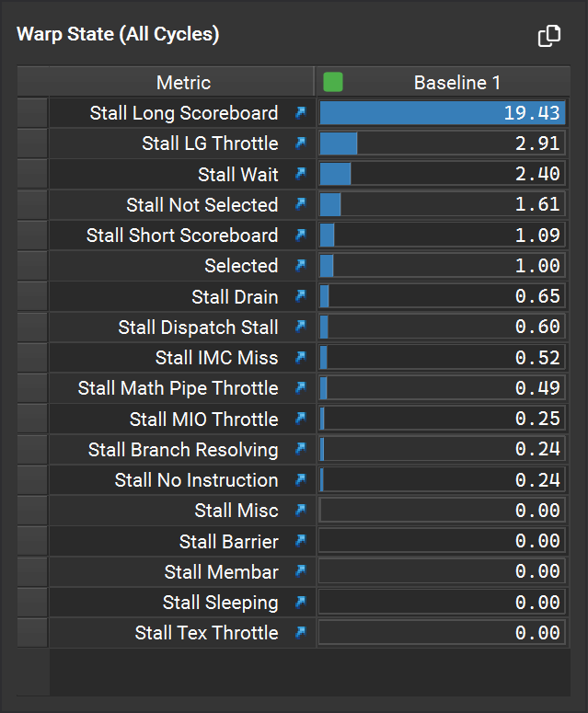588x713 pixels.
Task: Select the Stall Sleeping metric name
Action: [x=220, y=602]
